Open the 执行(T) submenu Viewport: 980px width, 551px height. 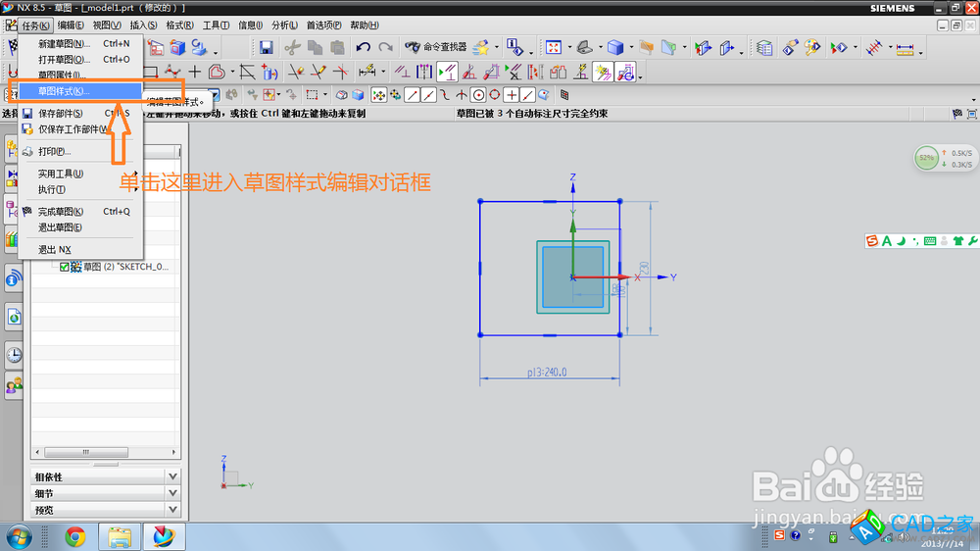coord(80,189)
